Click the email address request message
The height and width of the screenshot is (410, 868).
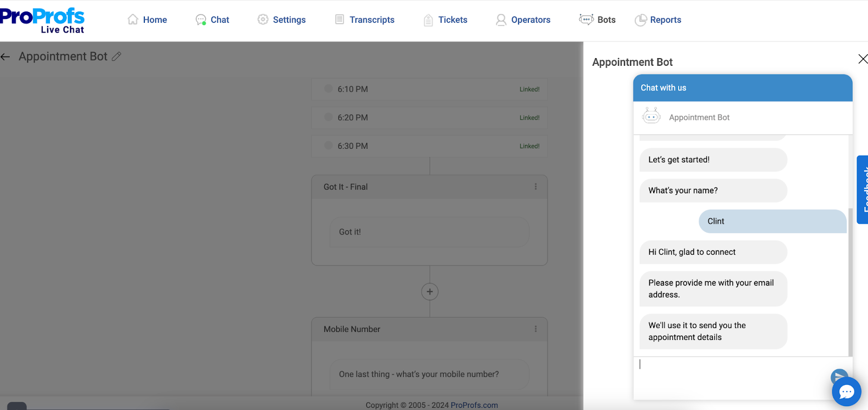713,289
